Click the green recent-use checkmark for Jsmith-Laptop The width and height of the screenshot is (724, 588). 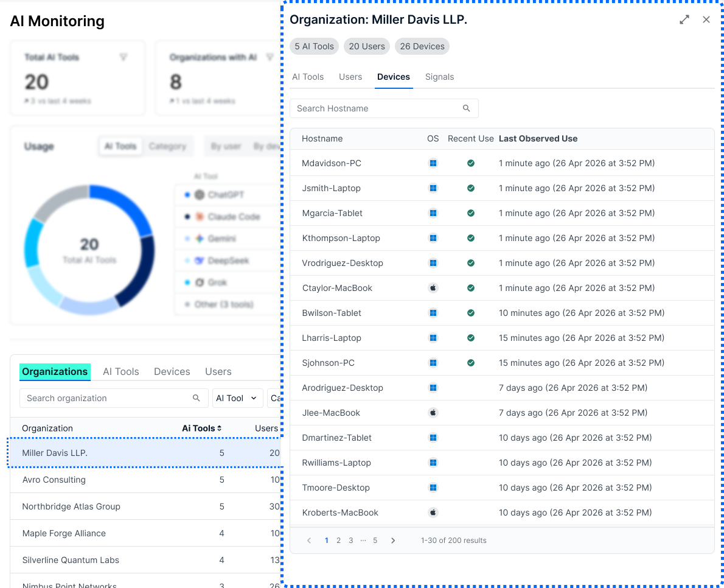(470, 188)
